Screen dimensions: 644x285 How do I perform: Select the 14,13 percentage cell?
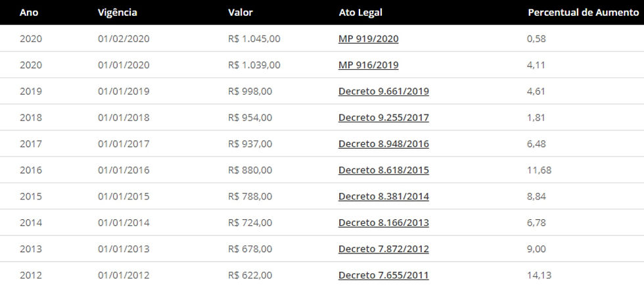pyautogui.click(x=540, y=275)
